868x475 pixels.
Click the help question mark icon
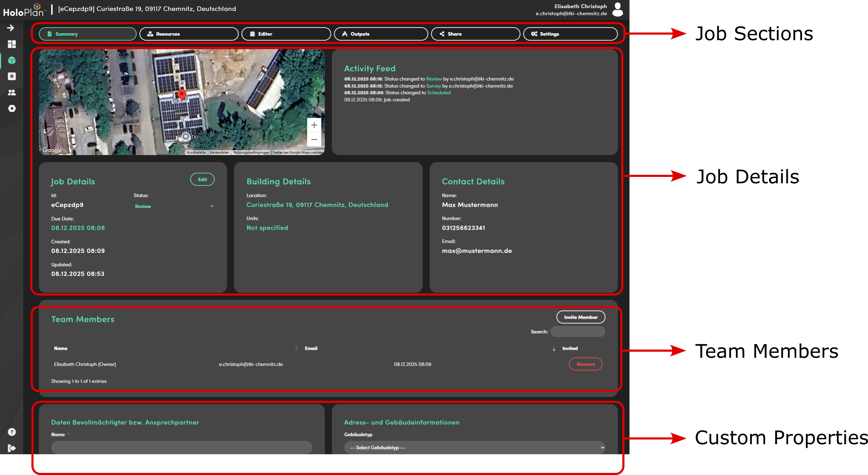[12, 432]
